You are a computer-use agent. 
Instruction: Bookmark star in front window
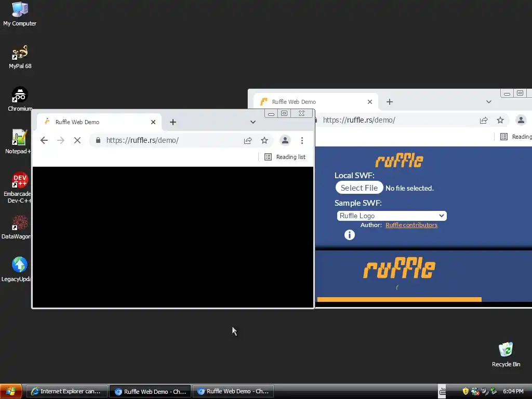[x=264, y=140]
